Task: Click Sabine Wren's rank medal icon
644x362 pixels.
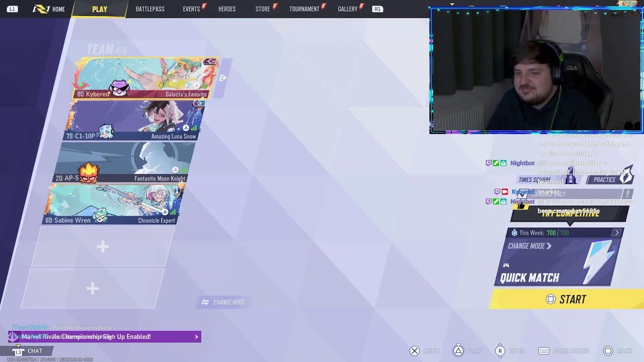Action: pyautogui.click(x=178, y=192)
